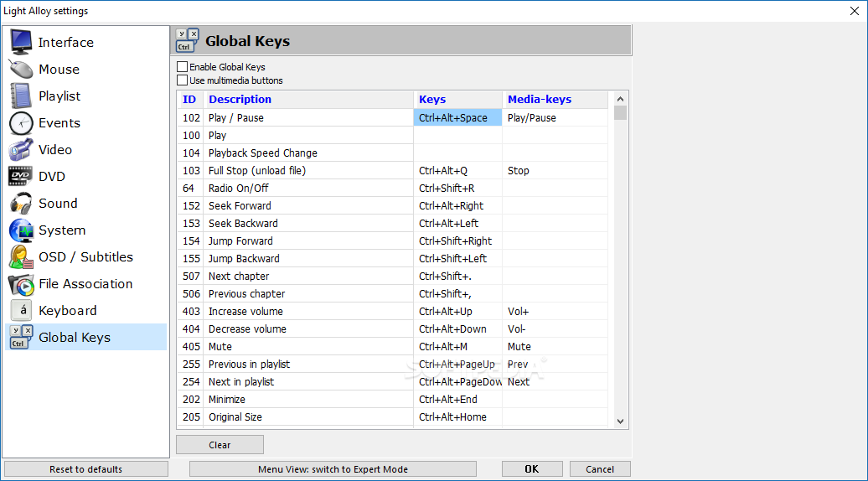Select the 'Jump Forward' row

click(392, 240)
